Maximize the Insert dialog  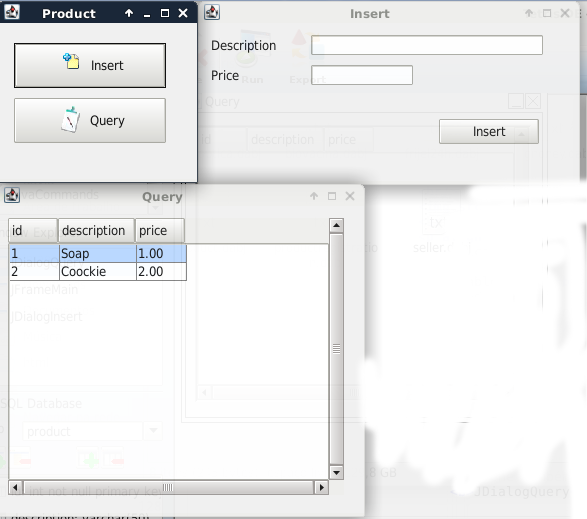point(547,13)
